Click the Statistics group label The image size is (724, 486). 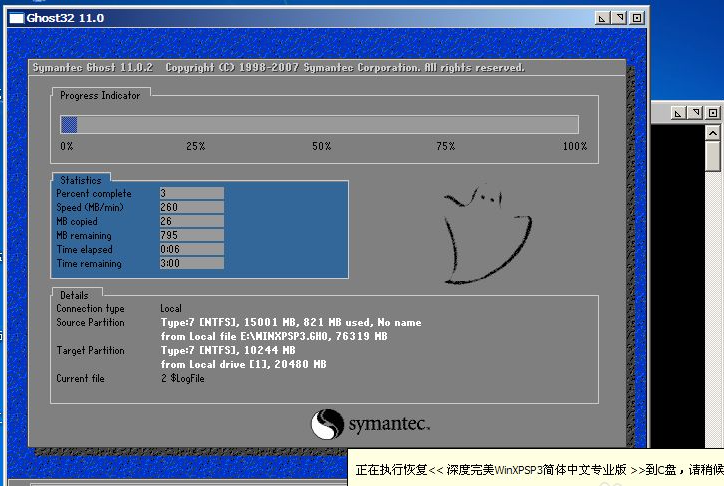[81, 180]
